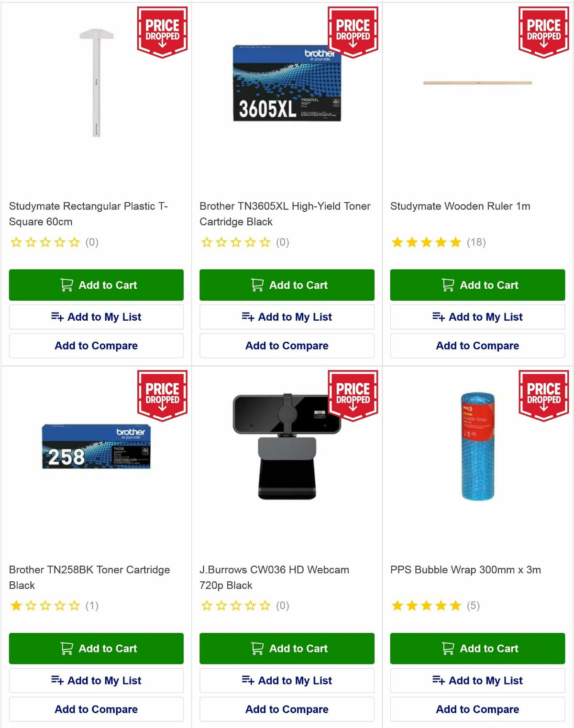Click the Add to My List icon under Brother TN3605XL

click(248, 316)
